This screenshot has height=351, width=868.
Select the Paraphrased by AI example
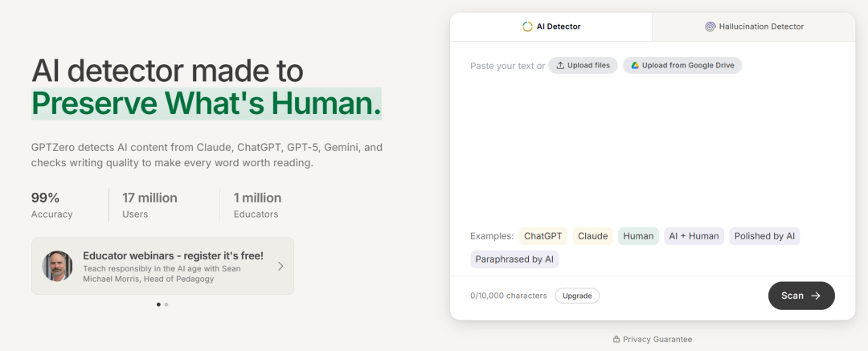pos(514,259)
